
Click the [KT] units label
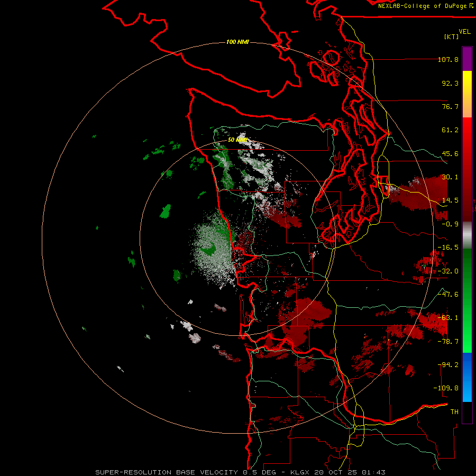click(x=452, y=36)
